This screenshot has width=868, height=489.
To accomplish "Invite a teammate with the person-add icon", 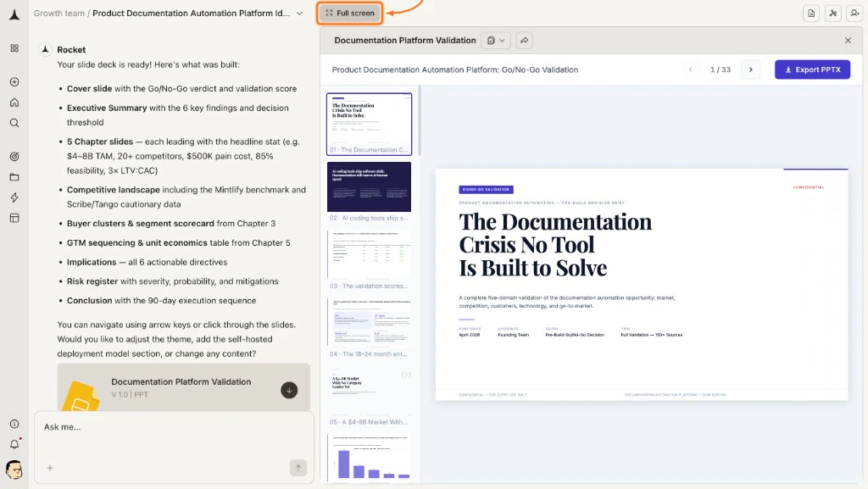I will (x=854, y=14).
